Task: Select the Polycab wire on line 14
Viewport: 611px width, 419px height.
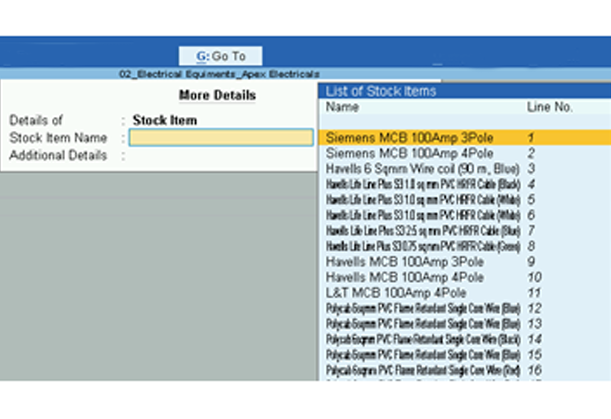Action: 464,339
